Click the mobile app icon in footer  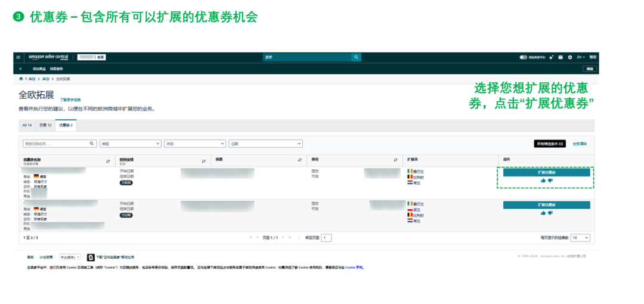91,257
